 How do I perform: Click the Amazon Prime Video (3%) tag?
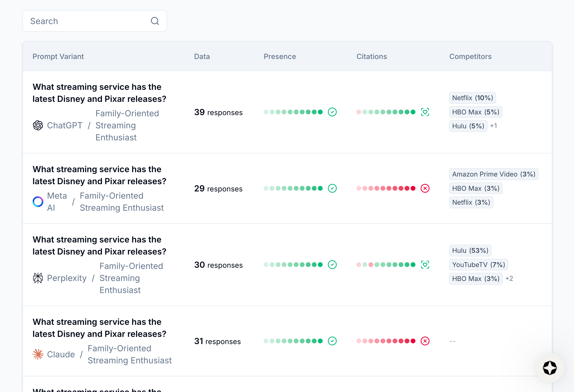click(x=494, y=174)
